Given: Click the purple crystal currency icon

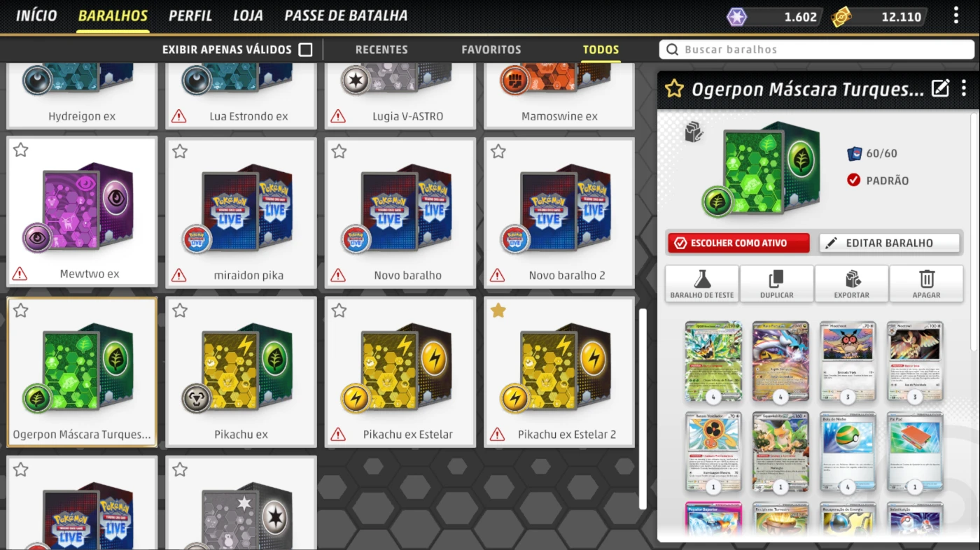Looking at the screenshot, I should click(x=736, y=17).
